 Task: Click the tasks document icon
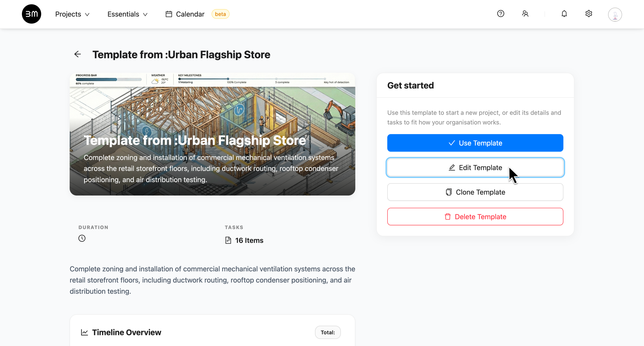click(x=228, y=240)
